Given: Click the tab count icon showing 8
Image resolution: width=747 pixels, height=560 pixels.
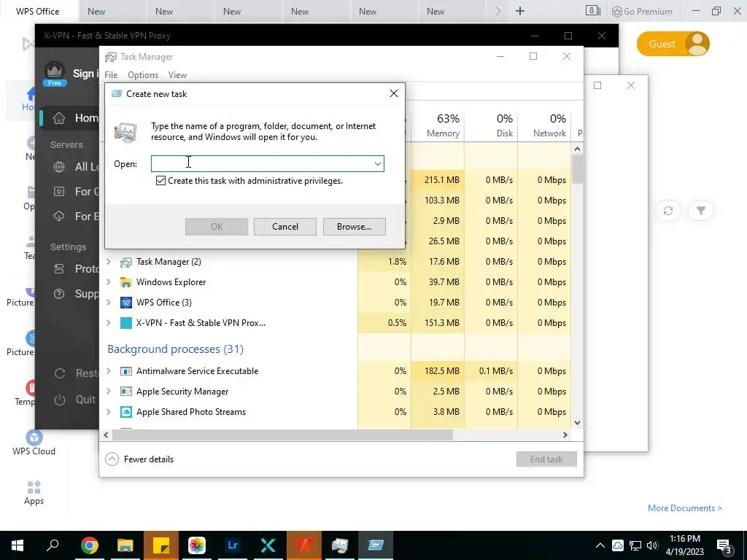Looking at the screenshot, I should coord(592,10).
